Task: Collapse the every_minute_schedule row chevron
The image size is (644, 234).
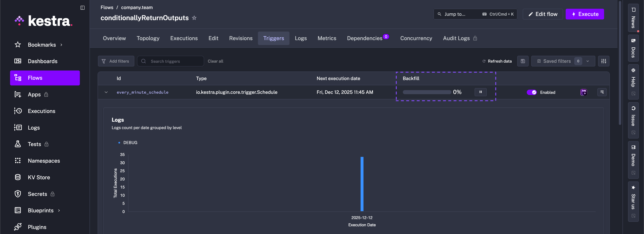Action: pyautogui.click(x=106, y=92)
